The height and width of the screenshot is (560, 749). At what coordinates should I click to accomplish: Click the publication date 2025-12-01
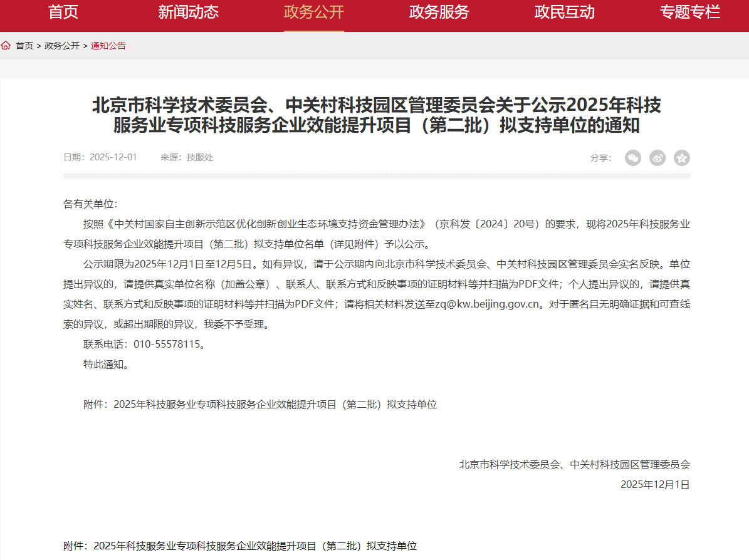point(113,157)
